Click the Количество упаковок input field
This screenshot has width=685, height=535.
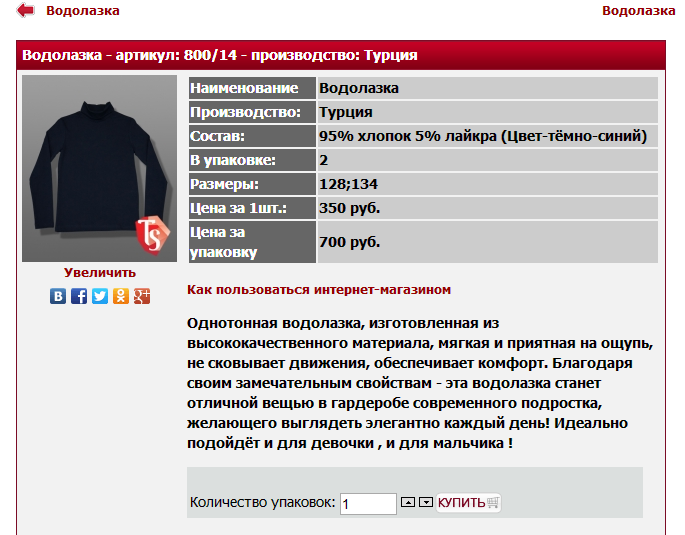point(368,504)
